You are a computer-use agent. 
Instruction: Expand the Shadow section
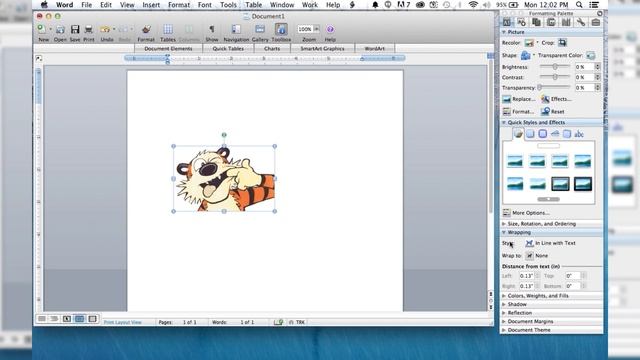coord(504,304)
